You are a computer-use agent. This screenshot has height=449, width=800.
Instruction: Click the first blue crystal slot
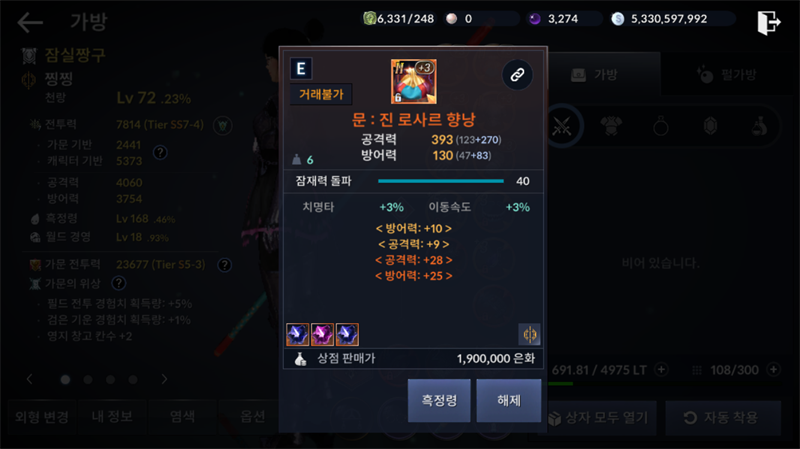297,335
